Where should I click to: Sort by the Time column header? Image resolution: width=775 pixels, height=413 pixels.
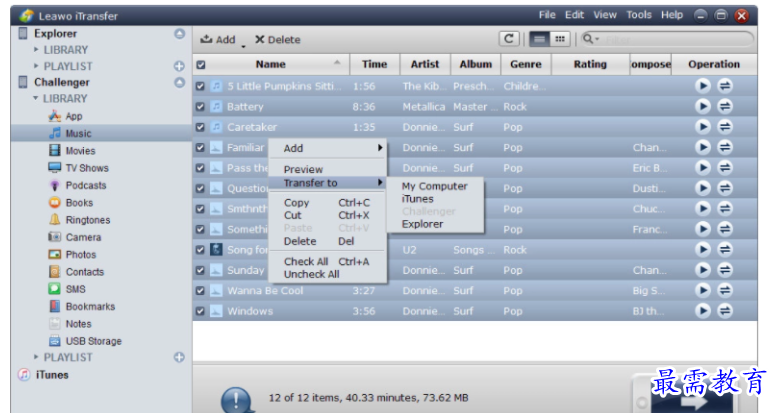(374, 64)
